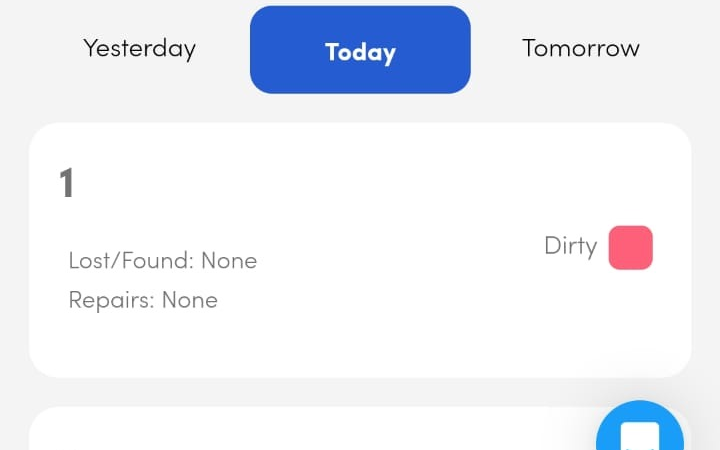This screenshot has height=450, width=720.
Task: Tap the Lost/Found label in room 1
Action: 130,261
